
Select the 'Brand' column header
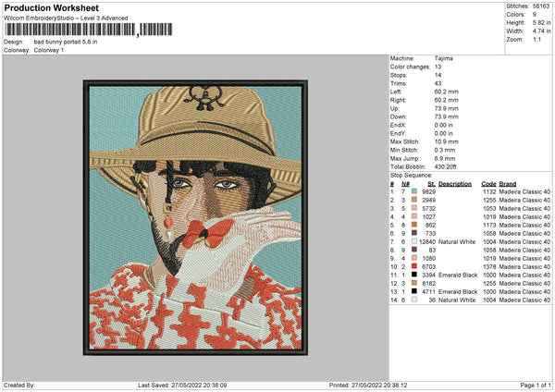click(508, 184)
